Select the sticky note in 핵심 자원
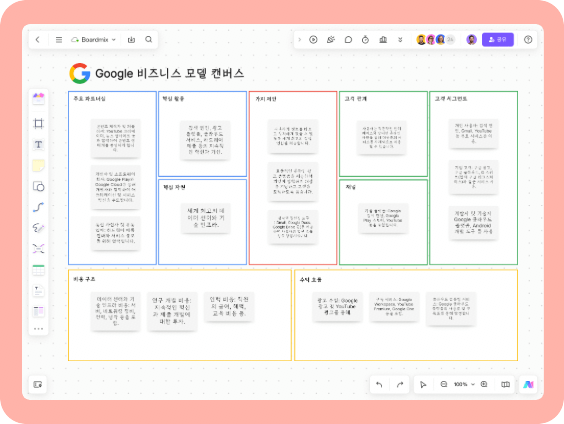The image size is (564, 424). [205, 218]
